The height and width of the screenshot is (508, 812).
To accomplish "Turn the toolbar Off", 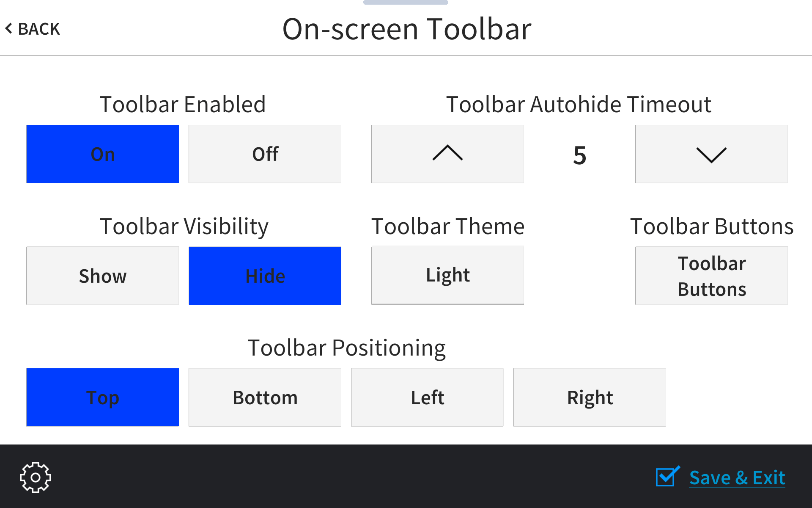I will pos(265,154).
